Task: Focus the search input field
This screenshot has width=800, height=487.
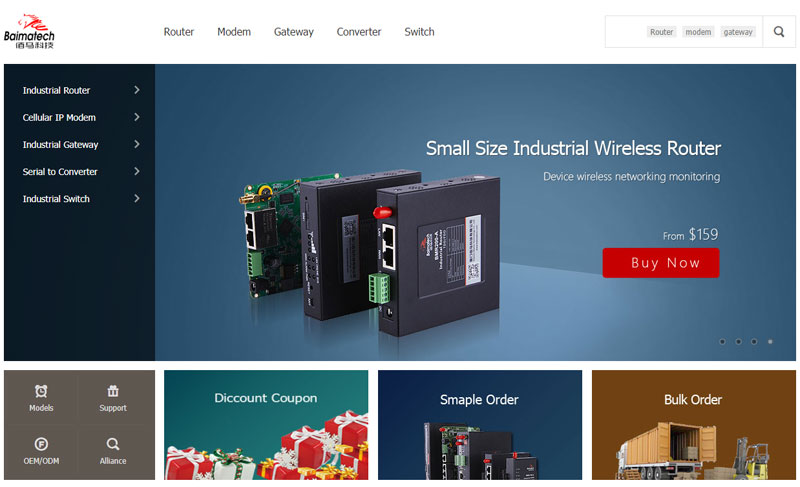Action: tap(684, 32)
